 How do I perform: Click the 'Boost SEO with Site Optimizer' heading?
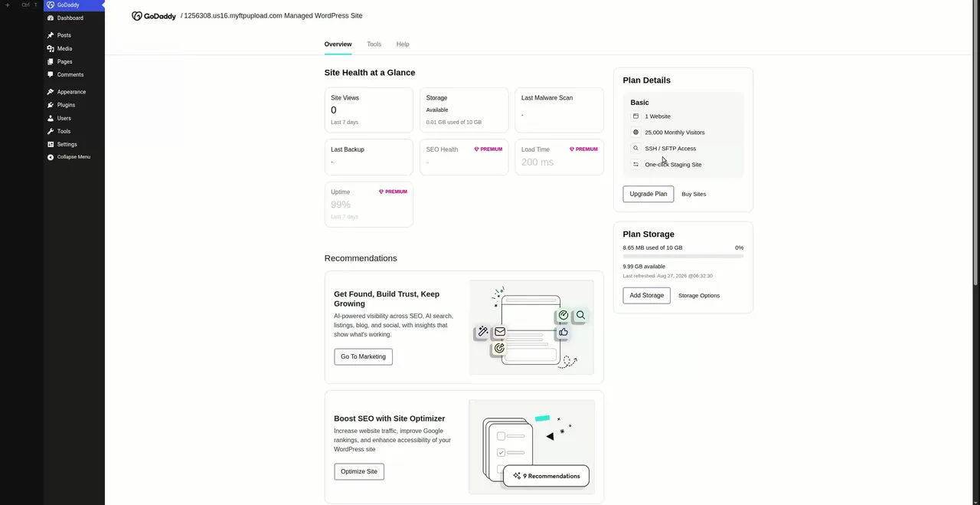[389, 418]
